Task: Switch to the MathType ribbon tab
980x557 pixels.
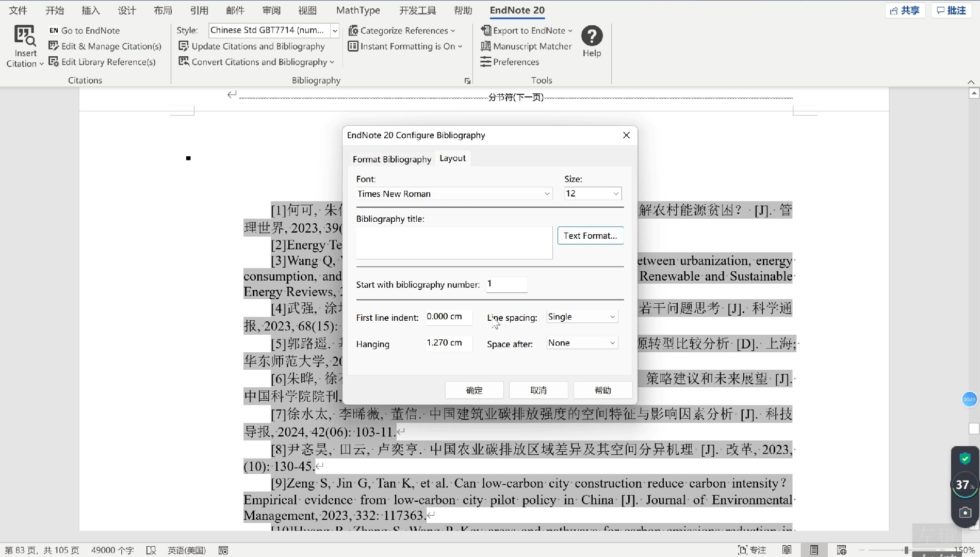Action: [x=358, y=10]
